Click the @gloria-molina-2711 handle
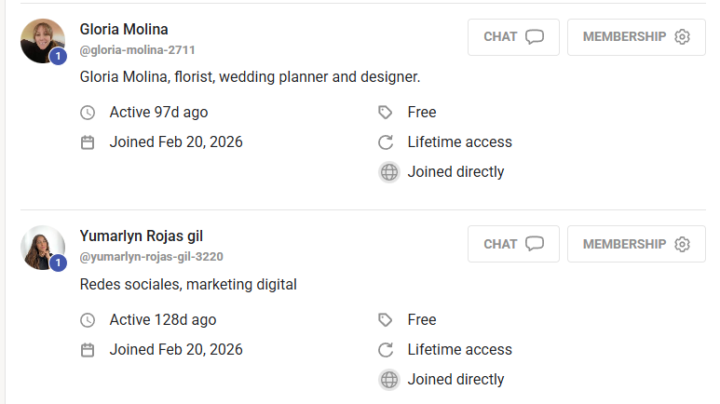The height and width of the screenshot is (404, 720). coord(137,50)
